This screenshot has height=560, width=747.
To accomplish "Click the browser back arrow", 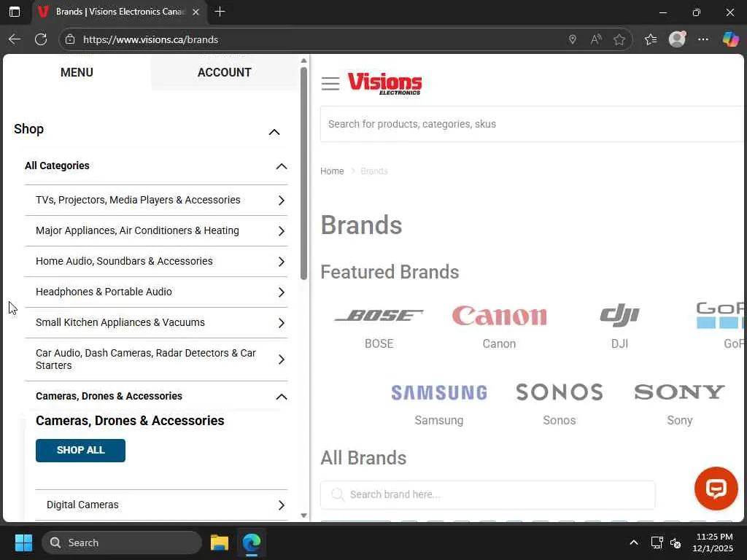I will coord(15,39).
